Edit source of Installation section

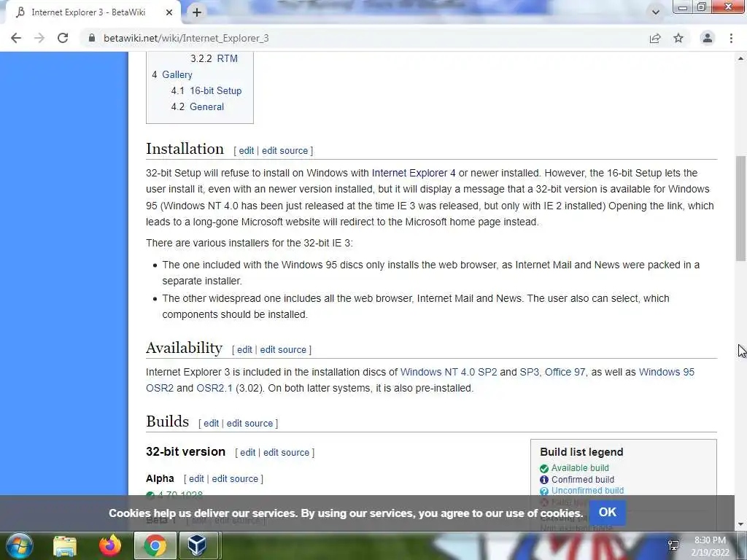pyautogui.click(x=285, y=150)
